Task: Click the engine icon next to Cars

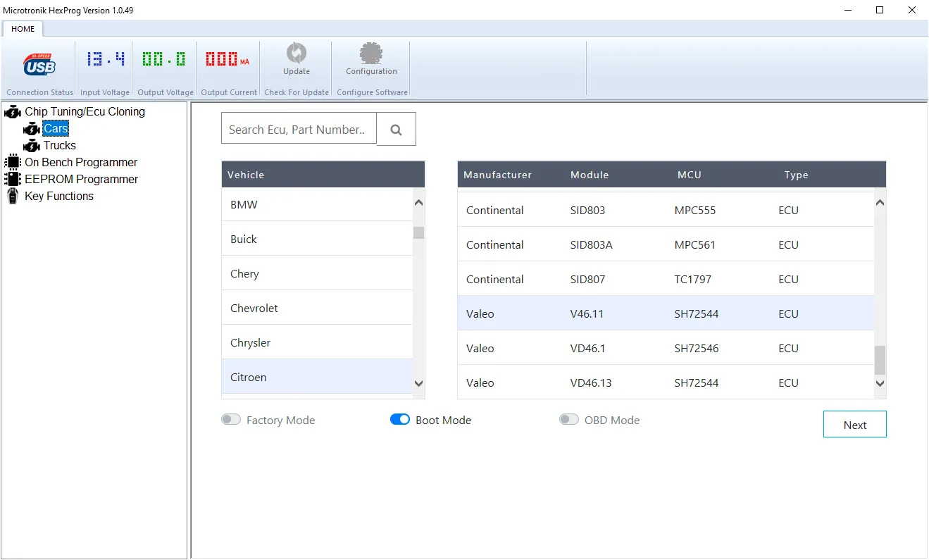Action: (x=31, y=129)
